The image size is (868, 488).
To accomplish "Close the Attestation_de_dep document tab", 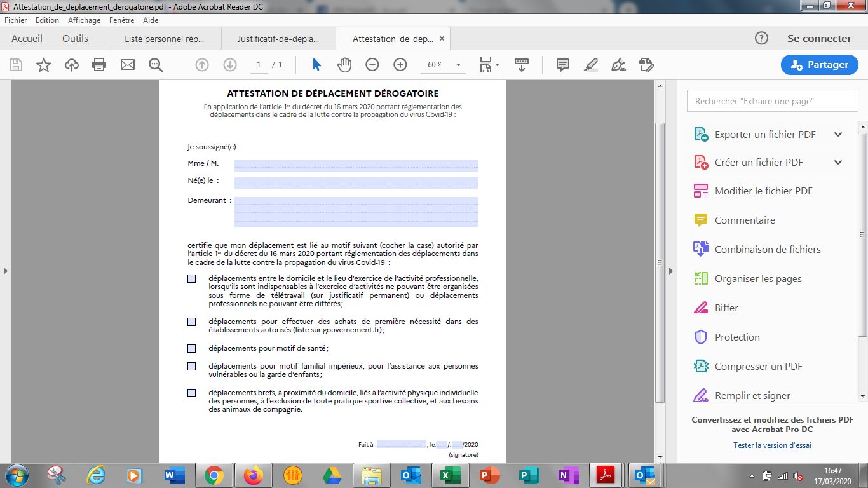I will [442, 38].
